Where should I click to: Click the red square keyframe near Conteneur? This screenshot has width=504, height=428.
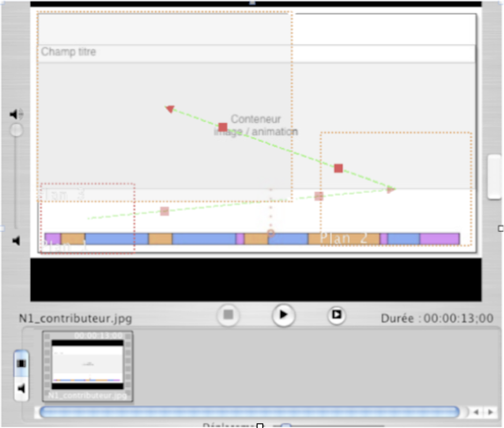click(x=223, y=127)
